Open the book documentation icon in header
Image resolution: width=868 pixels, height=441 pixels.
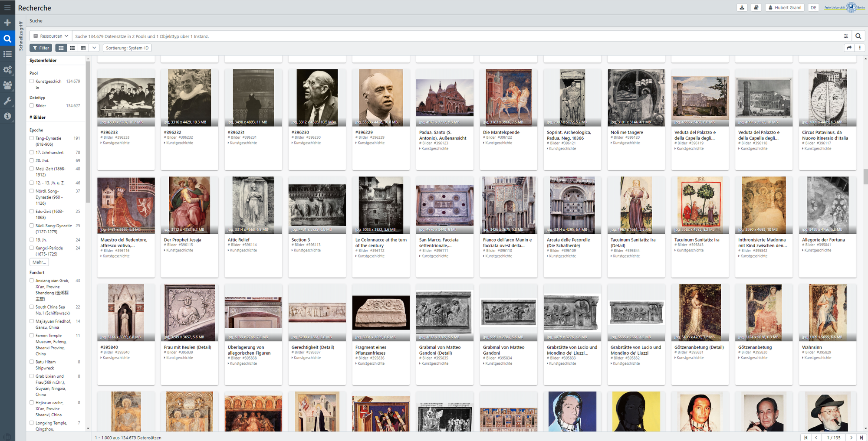coord(756,7)
